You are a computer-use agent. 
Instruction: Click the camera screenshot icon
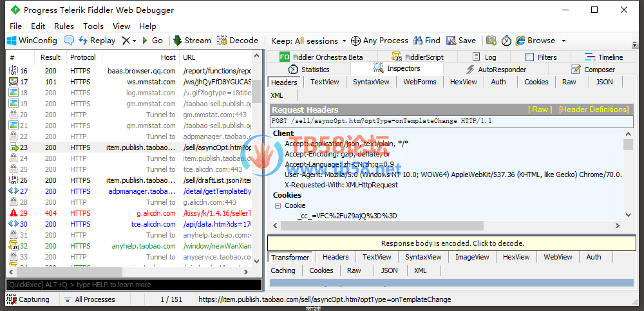click(x=491, y=41)
